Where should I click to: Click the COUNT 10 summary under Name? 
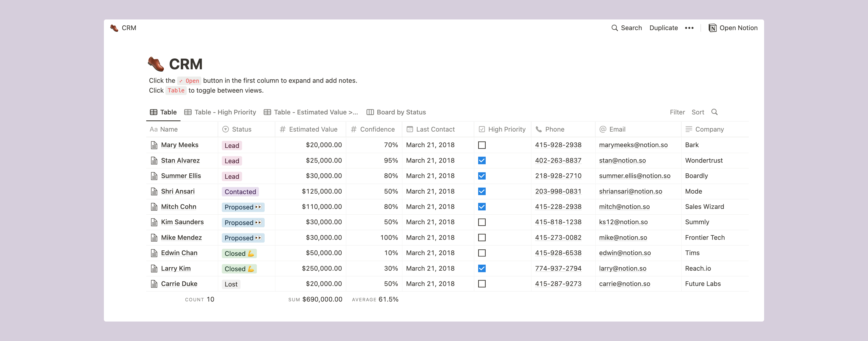199,299
